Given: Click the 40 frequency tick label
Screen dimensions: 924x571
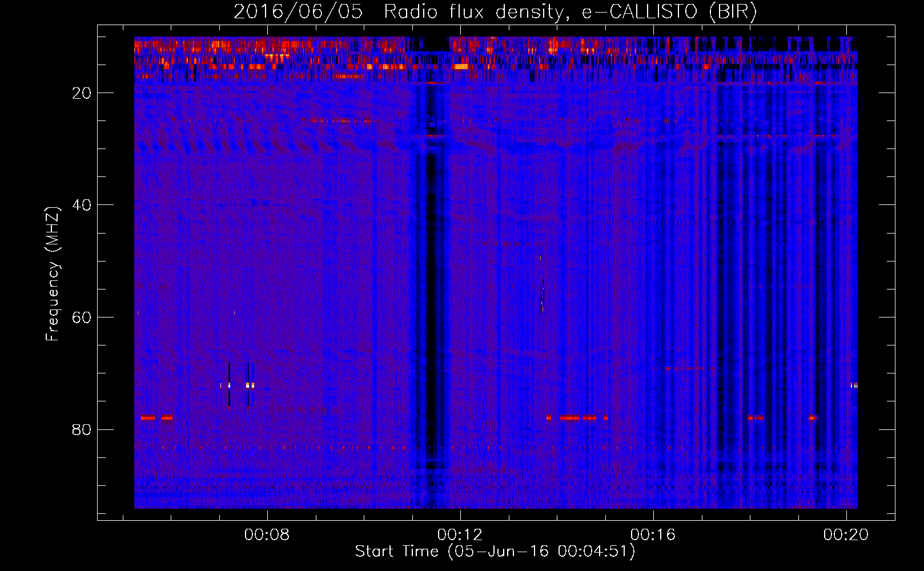Looking at the screenshot, I should pyautogui.click(x=82, y=205).
